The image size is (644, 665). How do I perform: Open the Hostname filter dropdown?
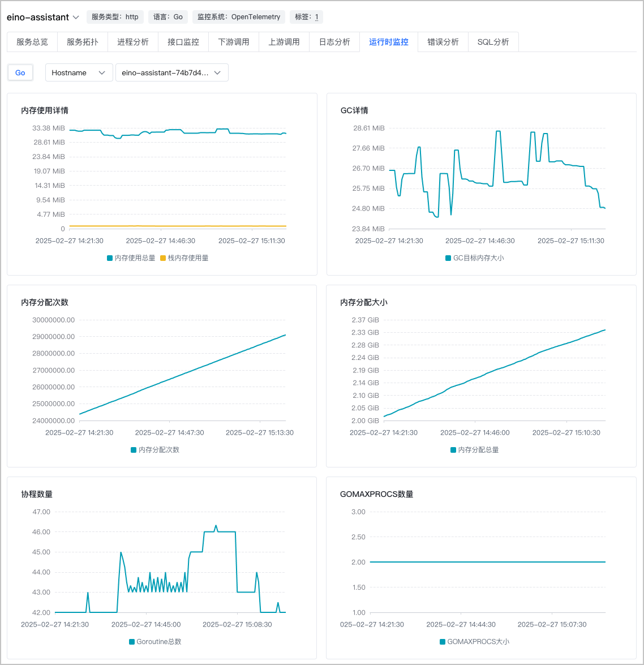(x=79, y=72)
